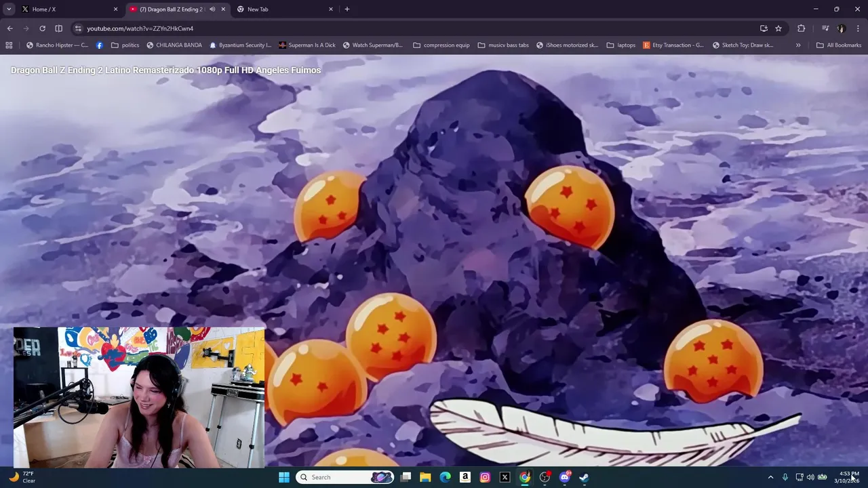
Task: Open the Facebook bookmark icon
Action: point(100,45)
